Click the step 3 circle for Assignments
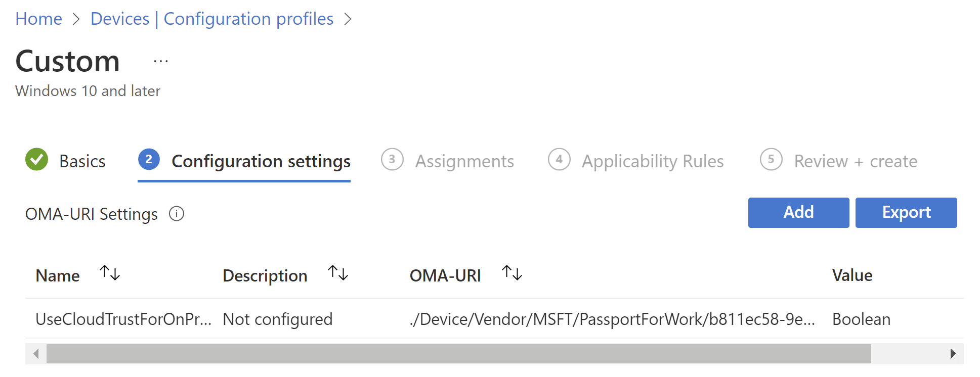The image size is (980, 377). (392, 160)
